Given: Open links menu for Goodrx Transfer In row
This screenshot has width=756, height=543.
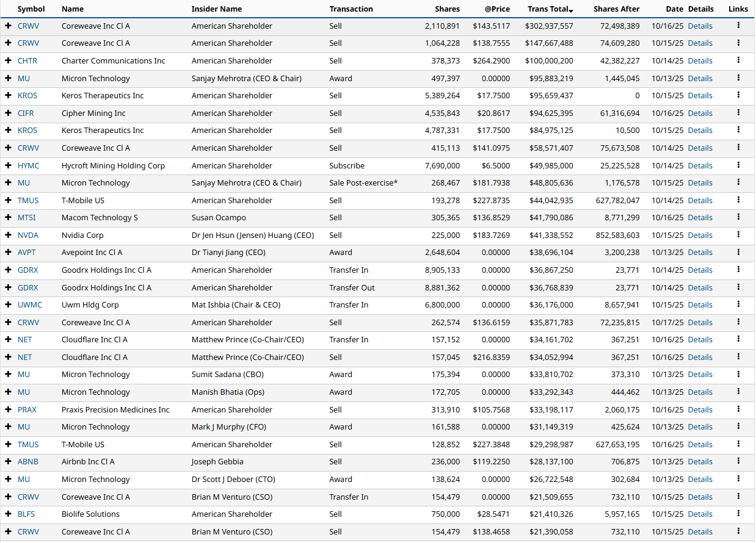Looking at the screenshot, I should click(x=738, y=270).
